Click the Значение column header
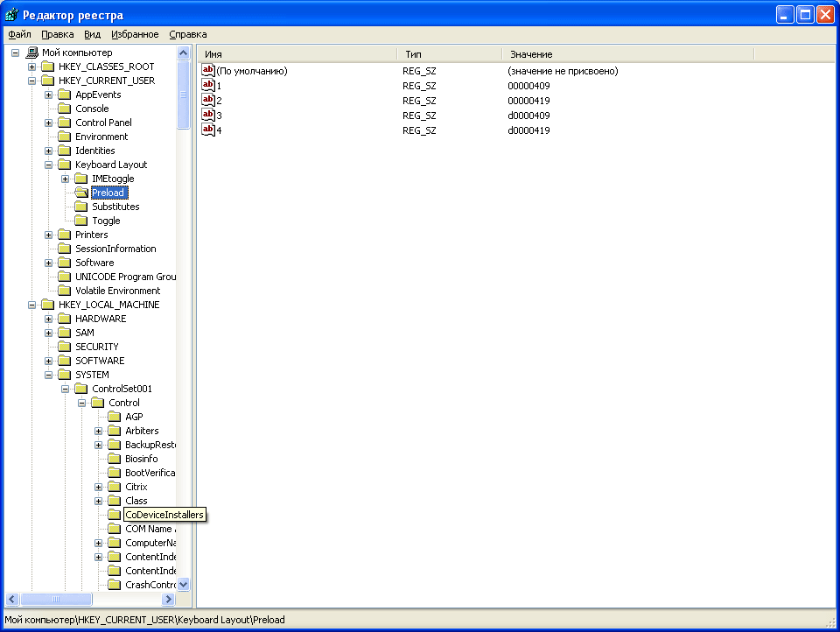This screenshot has width=840, height=632. pos(626,54)
